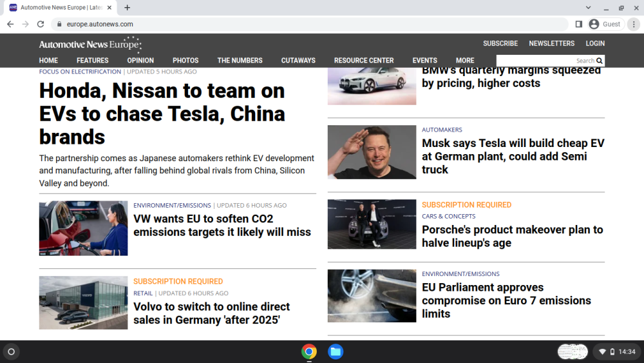Click the site lock icon in address bar
Image resolution: width=644 pixels, height=363 pixels.
click(59, 25)
